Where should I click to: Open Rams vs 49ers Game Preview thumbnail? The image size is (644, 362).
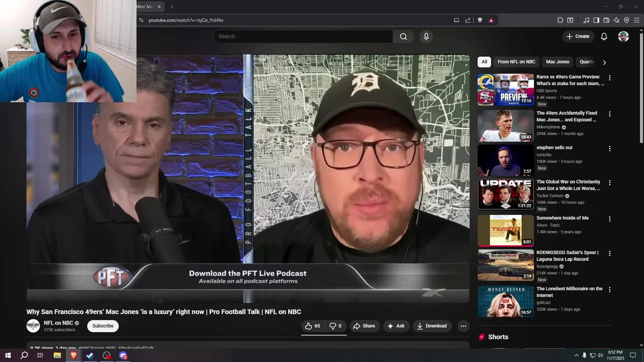[506, 89]
